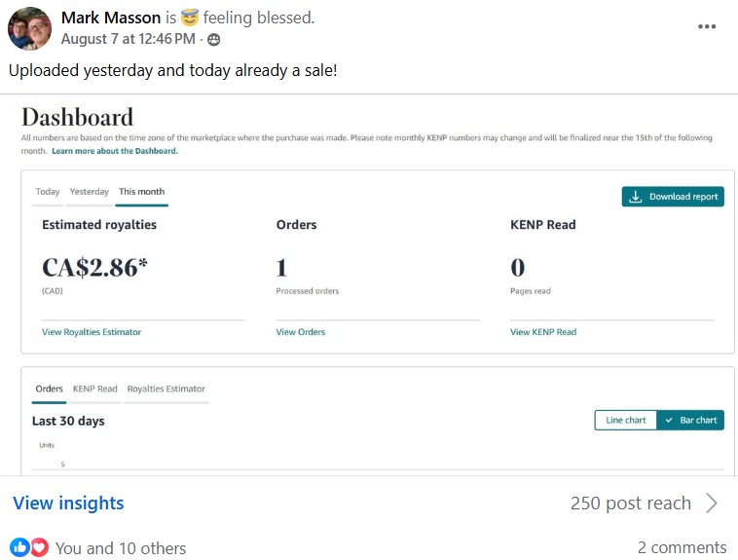Open the 2 comments list
The height and width of the screenshot is (560, 738).
pos(682,547)
